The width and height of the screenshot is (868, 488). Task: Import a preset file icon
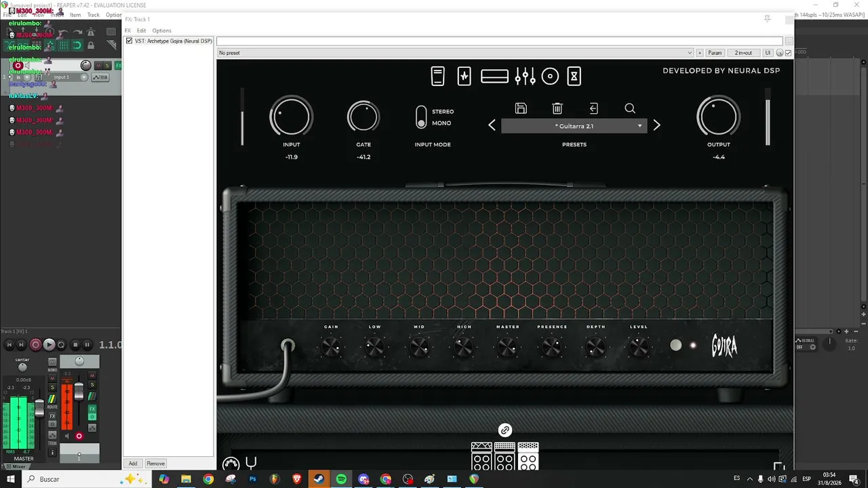[x=593, y=108]
